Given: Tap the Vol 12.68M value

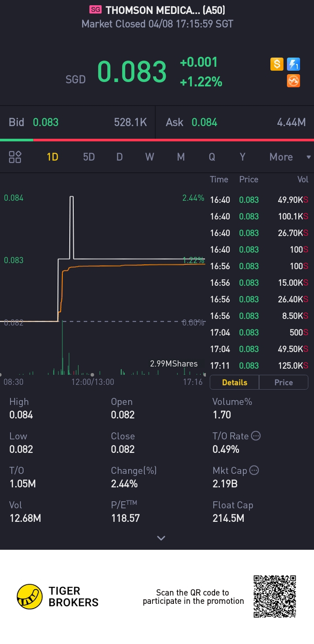Looking at the screenshot, I should [25, 518].
